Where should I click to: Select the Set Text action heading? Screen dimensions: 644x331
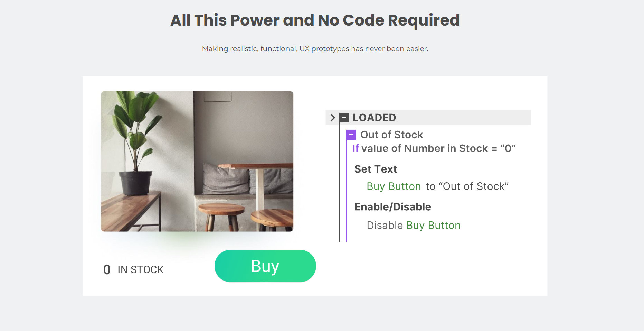click(376, 169)
